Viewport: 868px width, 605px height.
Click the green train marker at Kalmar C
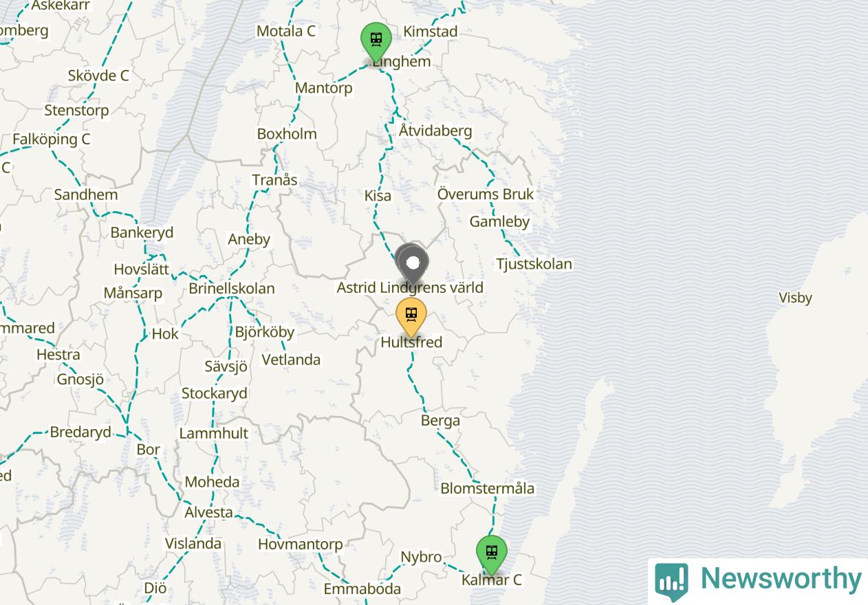pyautogui.click(x=492, y=555)
